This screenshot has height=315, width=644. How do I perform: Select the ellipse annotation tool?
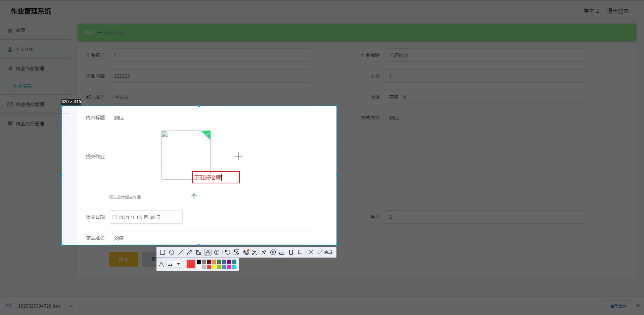pyautogui.click(x=172, y=252)
